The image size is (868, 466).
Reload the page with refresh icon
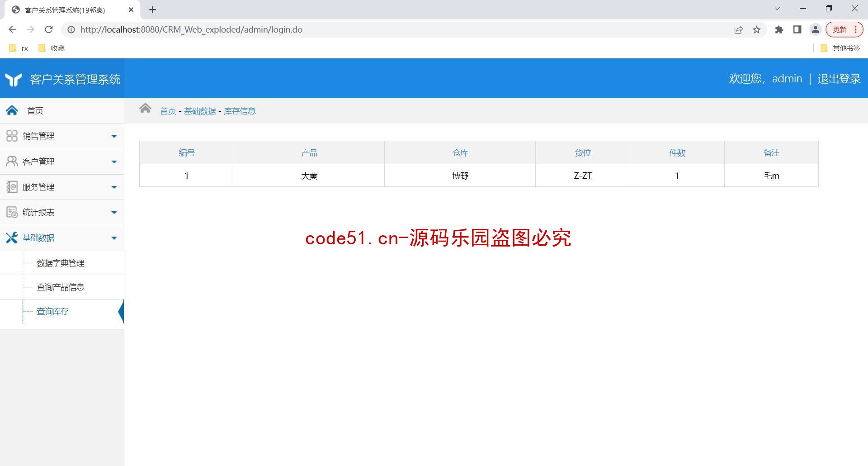(x=48, y=29)
